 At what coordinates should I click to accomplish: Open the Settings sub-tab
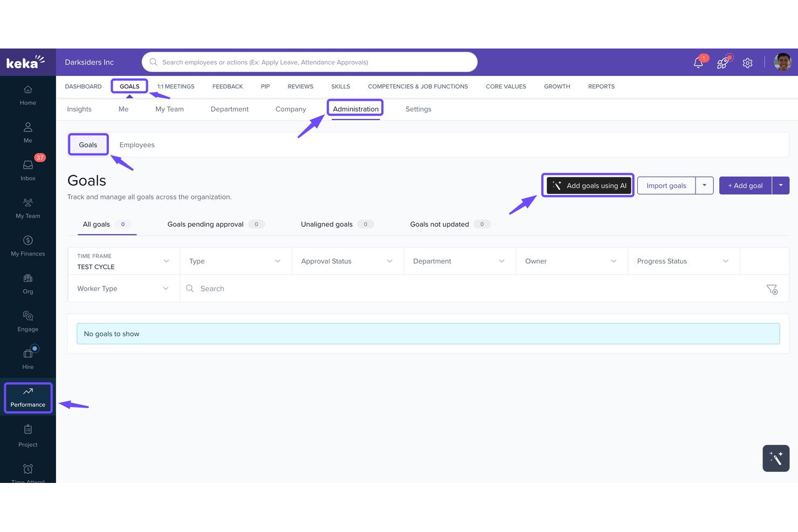click(x=418, y=109)
